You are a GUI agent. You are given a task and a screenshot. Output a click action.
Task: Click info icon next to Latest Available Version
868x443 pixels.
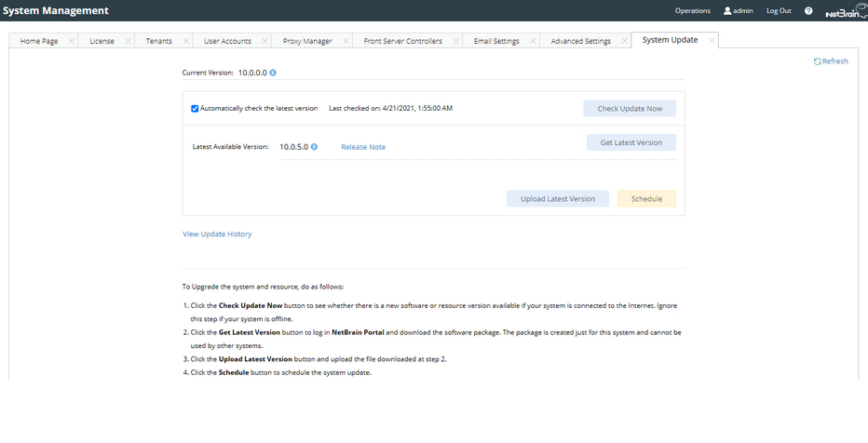(x=315, y=147)
